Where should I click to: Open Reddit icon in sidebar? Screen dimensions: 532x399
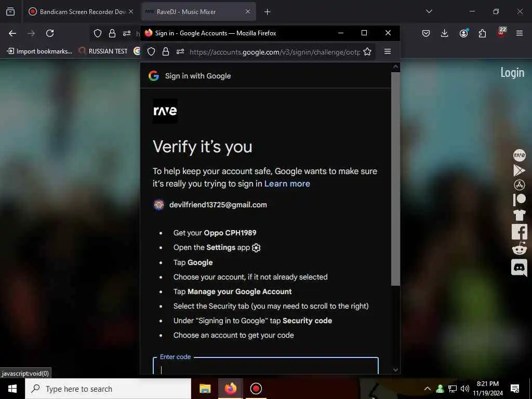click(519, 249)
